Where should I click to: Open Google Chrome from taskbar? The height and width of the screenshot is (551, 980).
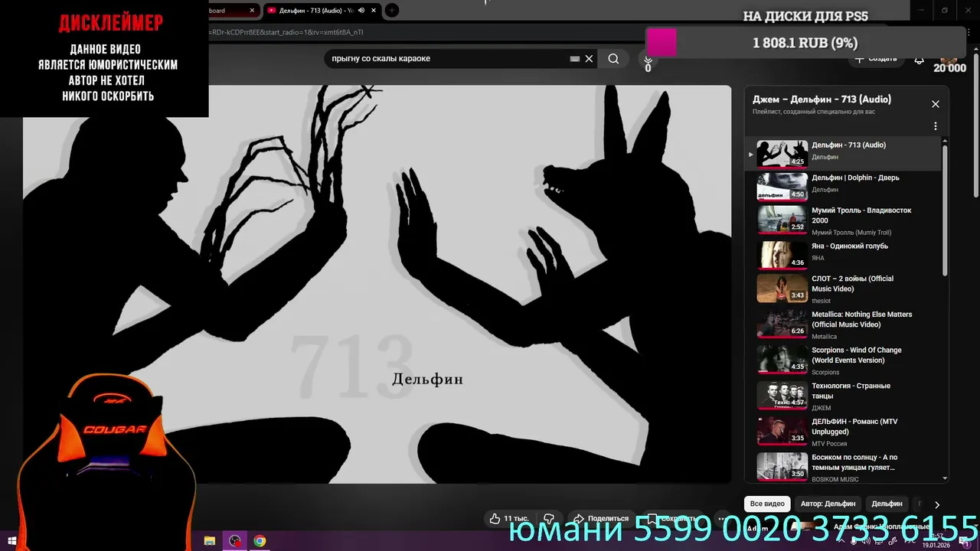click(260, 541)
